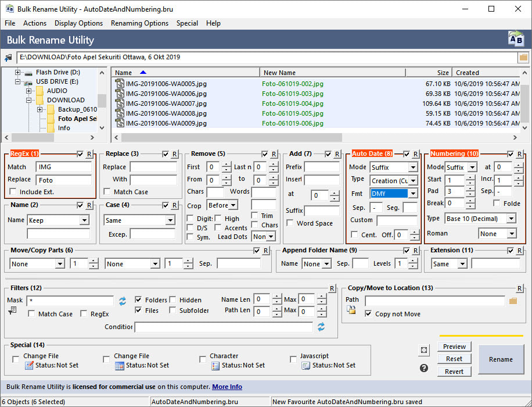The height and width of the screenshot is (407, 532).
Task: Click the file list vertical scrollbar
Action: (x=524, y=103)
